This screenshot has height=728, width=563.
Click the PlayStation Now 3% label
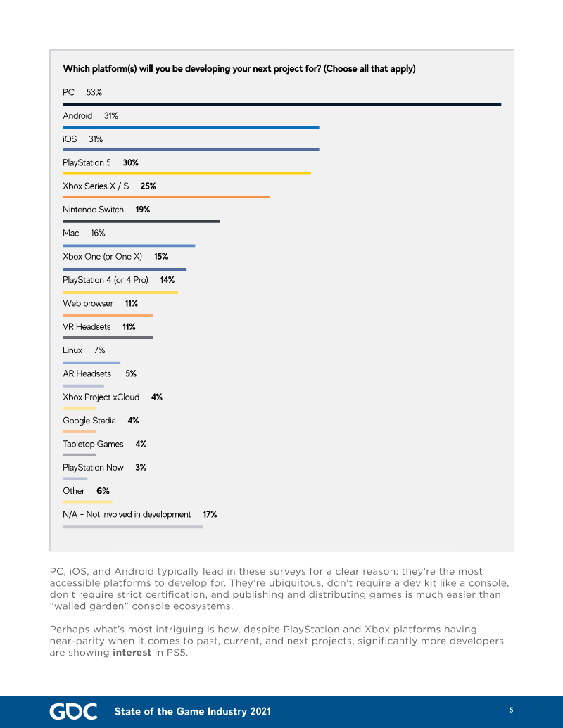105,468
